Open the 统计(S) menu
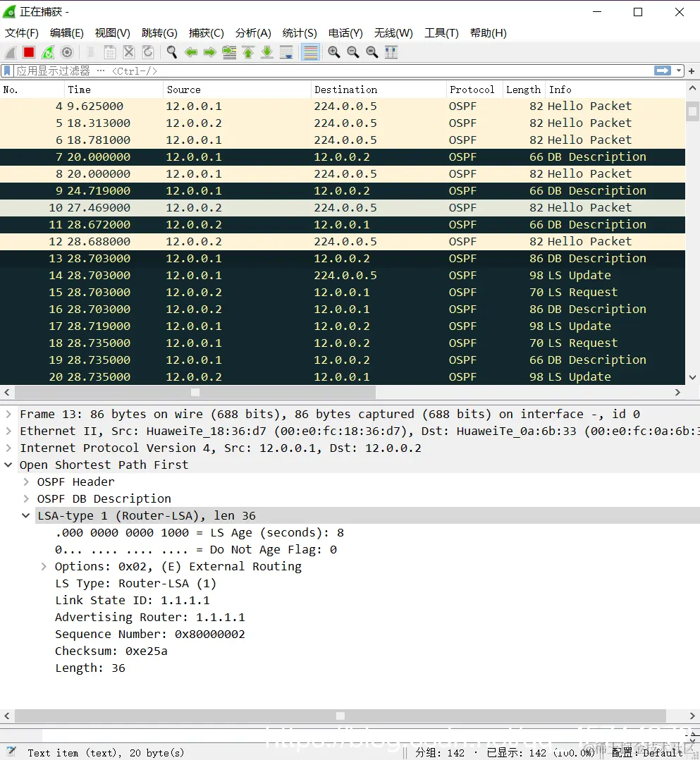 tap(300, 33)
